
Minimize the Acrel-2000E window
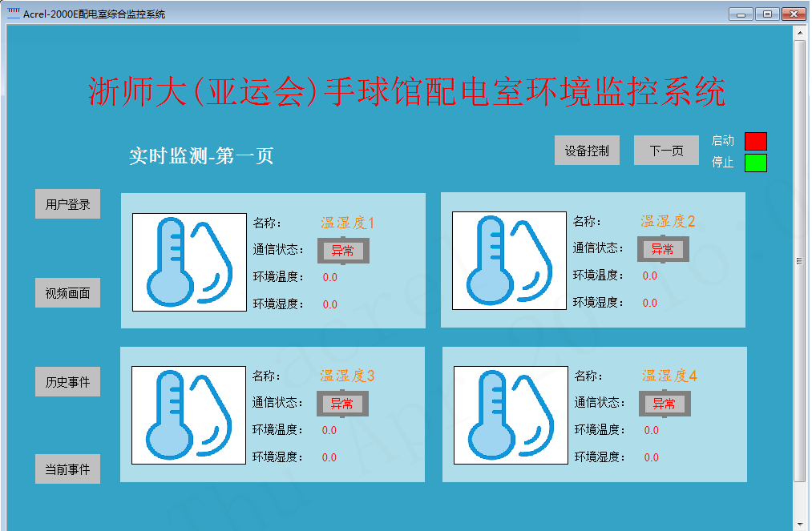(x=741, y=14)
